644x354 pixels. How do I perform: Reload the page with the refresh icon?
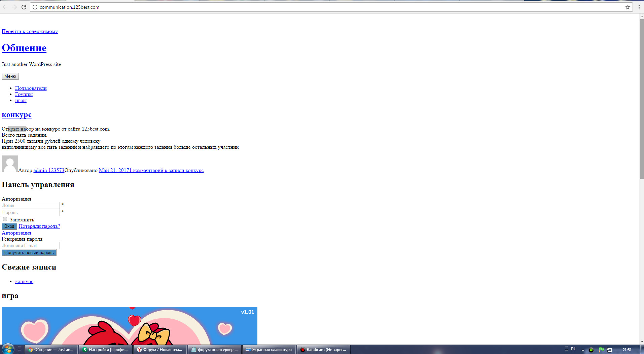click(x=24, y=7)
